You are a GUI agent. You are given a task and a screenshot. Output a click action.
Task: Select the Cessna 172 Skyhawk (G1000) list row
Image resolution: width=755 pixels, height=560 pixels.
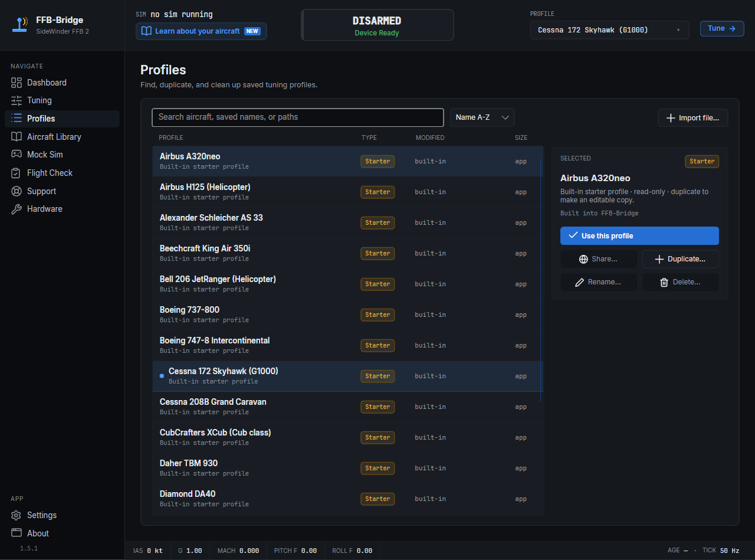[347, 376]
